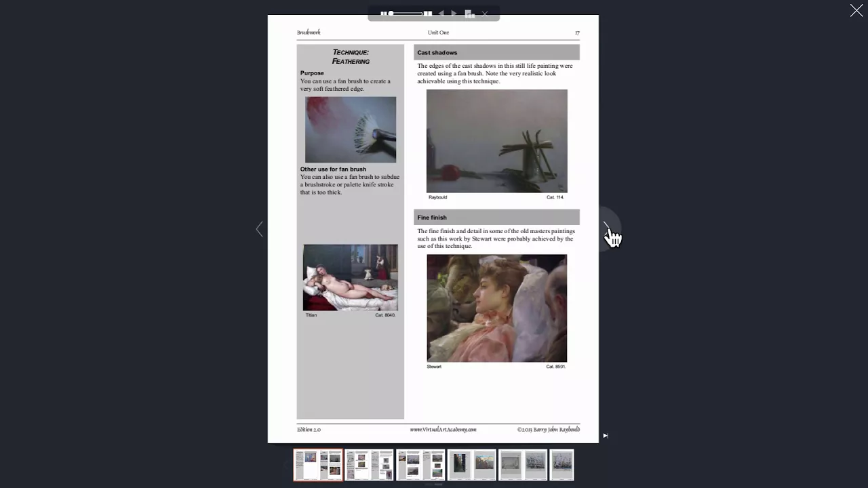This screenshot has height=488, width=868.
Task: Toggle the thumbnails layout icon in toolbar
Action: [x=469, y=14]
